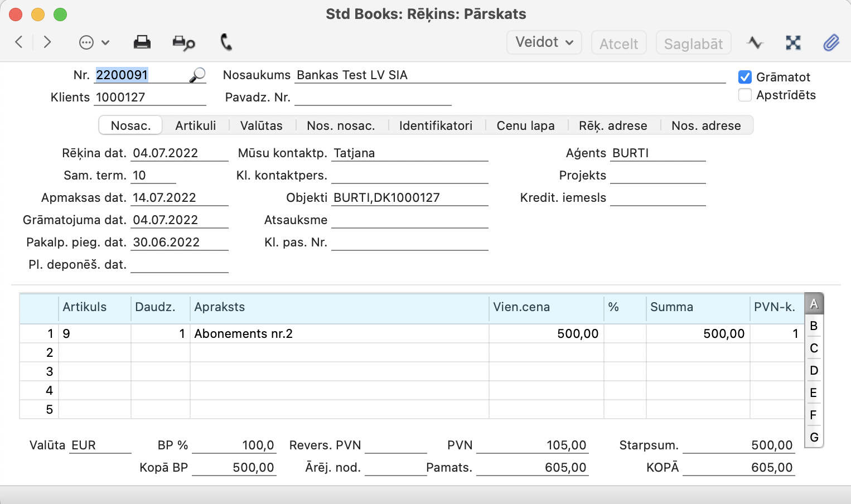Image resolution: width=851 pixels, height=504 pixels.
Task: Expand the Veidot dropdown menu
Action: tap(544, 42)
